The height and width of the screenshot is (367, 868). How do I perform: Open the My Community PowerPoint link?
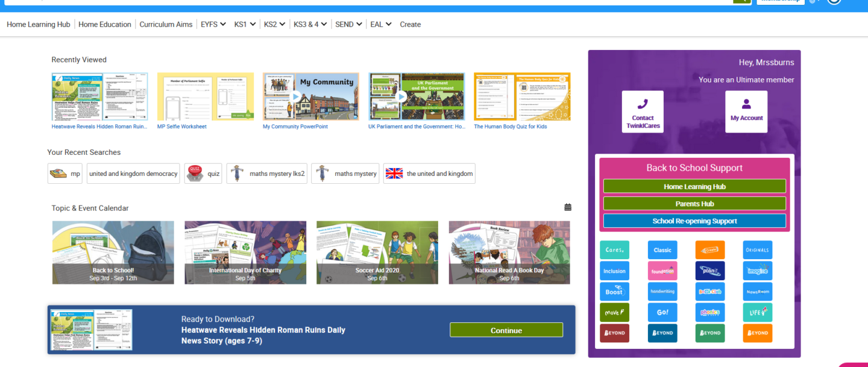point(295,127)
